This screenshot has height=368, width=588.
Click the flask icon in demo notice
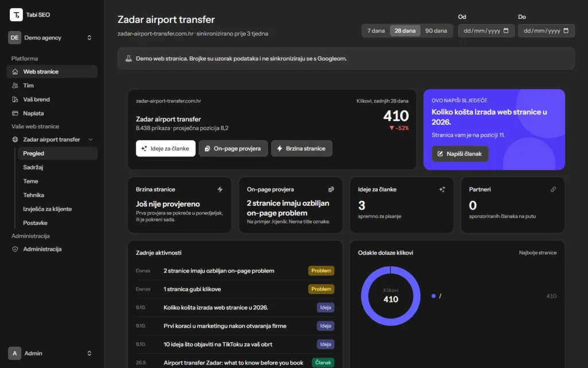pyautogui.click(x=128, y=58)
